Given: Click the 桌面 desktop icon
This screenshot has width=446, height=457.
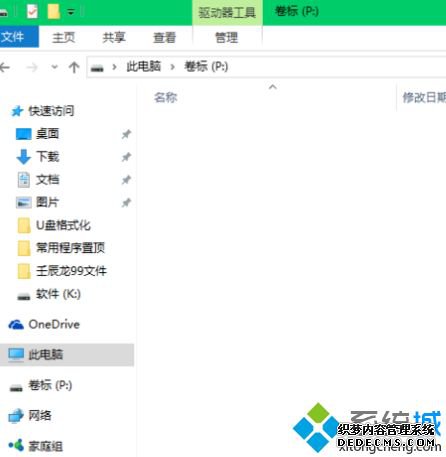Looking at the screenshot, I should 24,134.
